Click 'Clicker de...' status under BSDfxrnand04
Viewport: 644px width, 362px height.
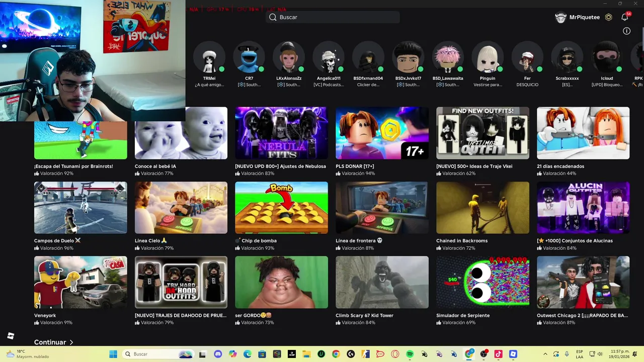click(x=368, y=85)
